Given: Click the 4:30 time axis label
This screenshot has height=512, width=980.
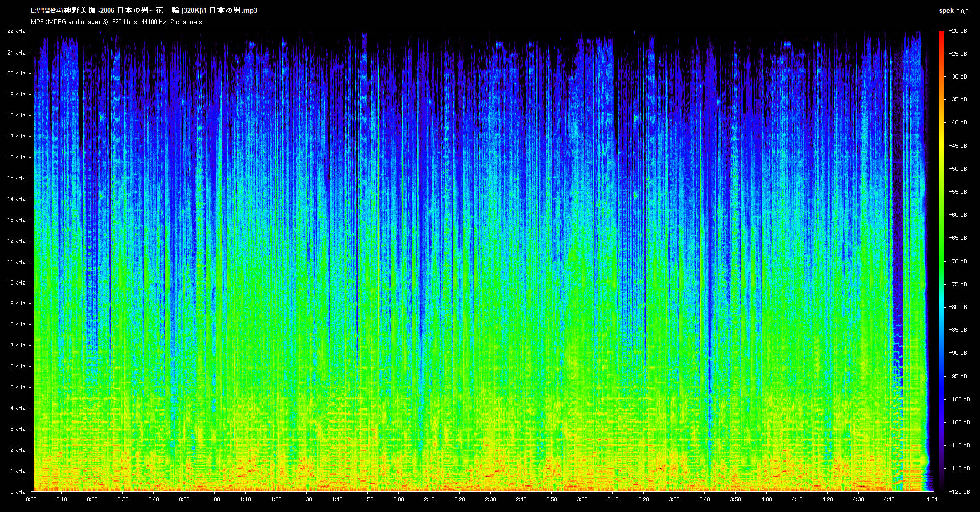Looking at the screenshot, I should click(x=859, y=499).
